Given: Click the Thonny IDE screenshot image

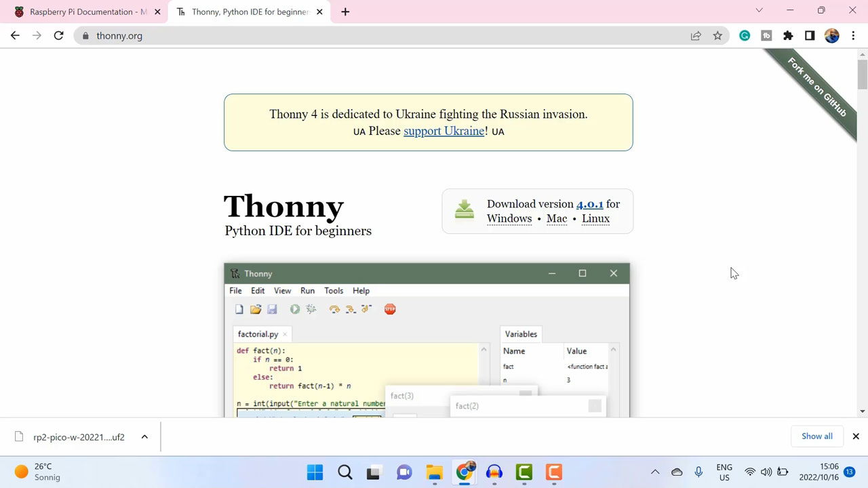Looking at the screenshot, I should tap(427, 340).
